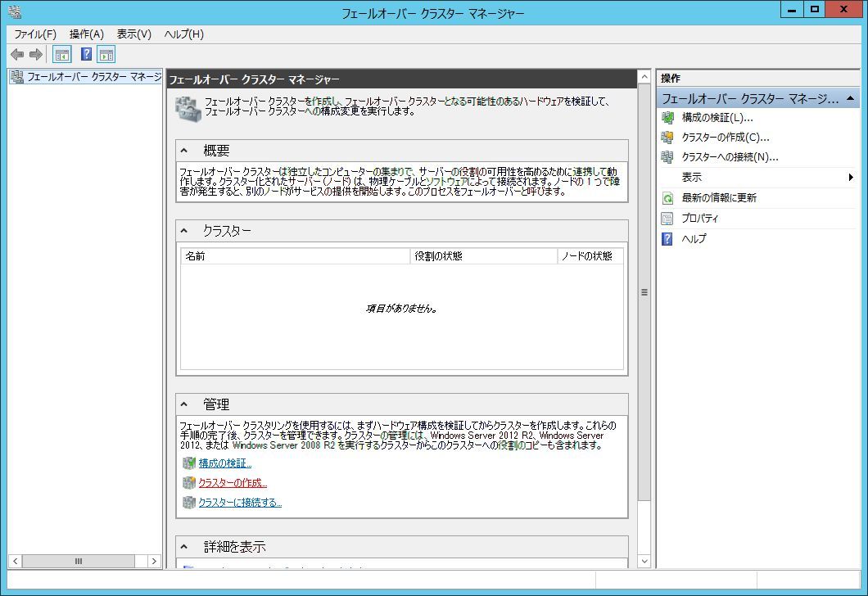The height and width of the screenshot is (596, 868).
Task: Click the center pane vertical scrollbar thumb
Action: (644, 292)
